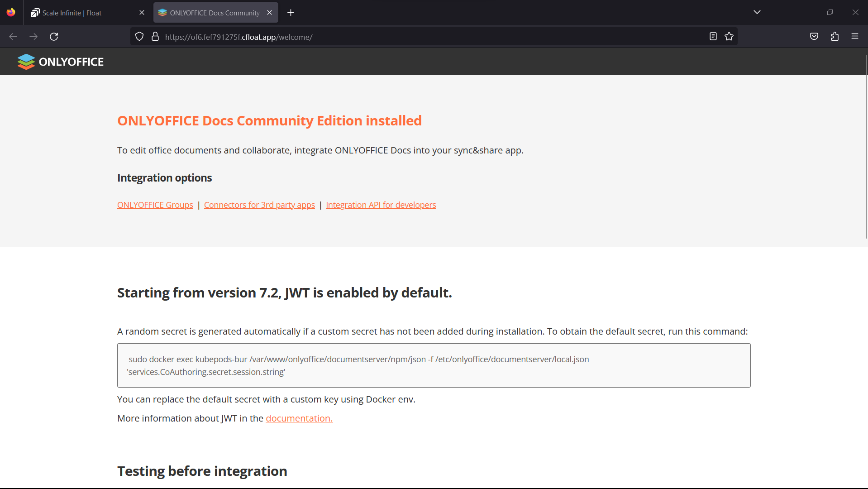
Task: Close the ONLYOFFICE Docs Community tab
Action: coord(270,13)
